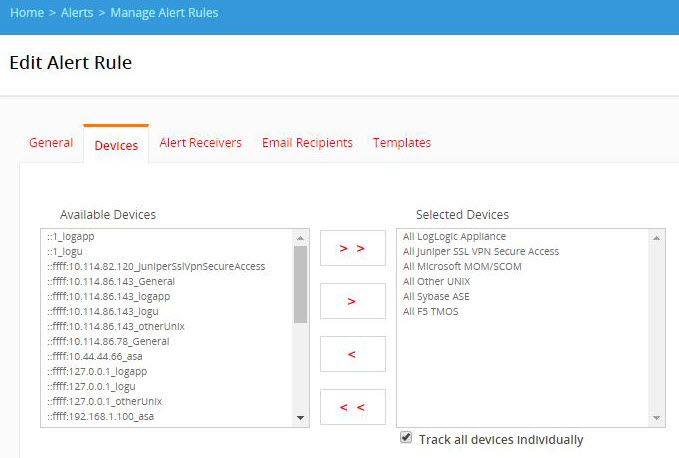Switch to the Alert Receivers tab

coord(200,143)
